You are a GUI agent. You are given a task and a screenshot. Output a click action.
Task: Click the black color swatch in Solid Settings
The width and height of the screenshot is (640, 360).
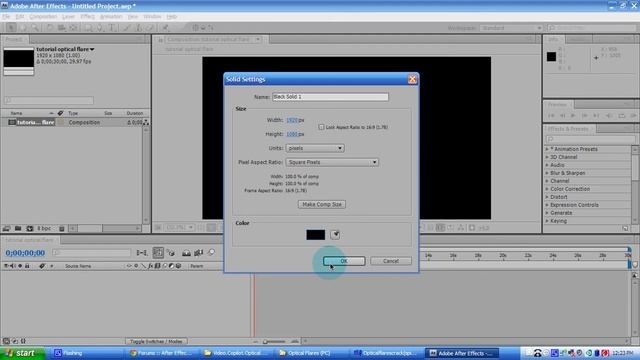pos(316,235)
